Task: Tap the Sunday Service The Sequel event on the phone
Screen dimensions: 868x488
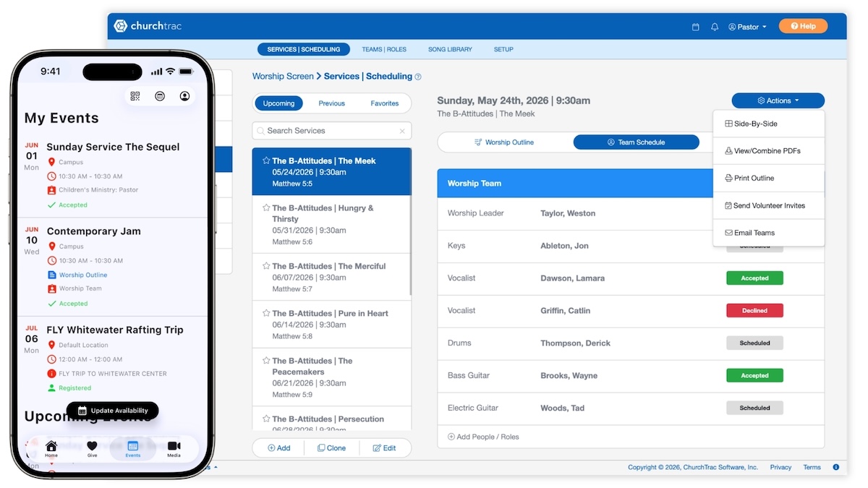Action: point(113,175)
